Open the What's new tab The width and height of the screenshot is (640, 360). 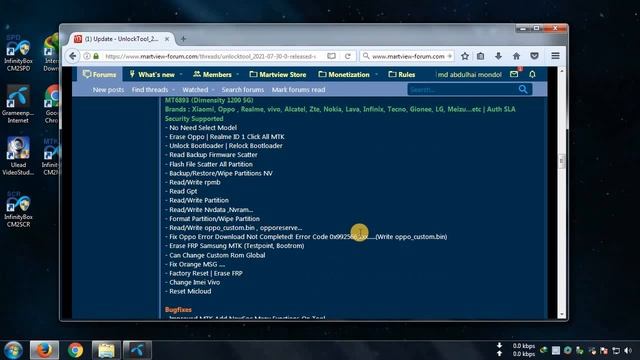[152, 74]
